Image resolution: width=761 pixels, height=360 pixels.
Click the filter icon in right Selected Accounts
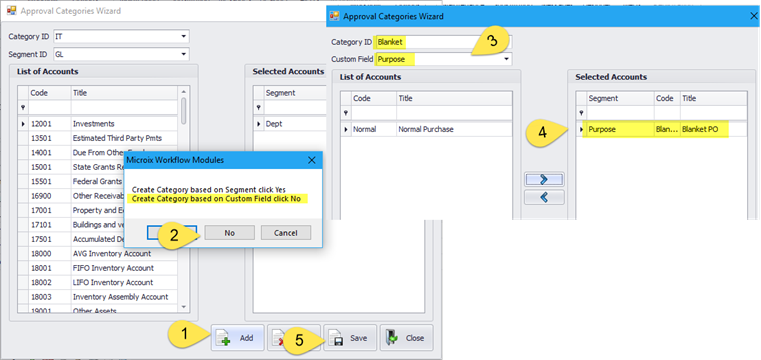click(x=581, y=113)
